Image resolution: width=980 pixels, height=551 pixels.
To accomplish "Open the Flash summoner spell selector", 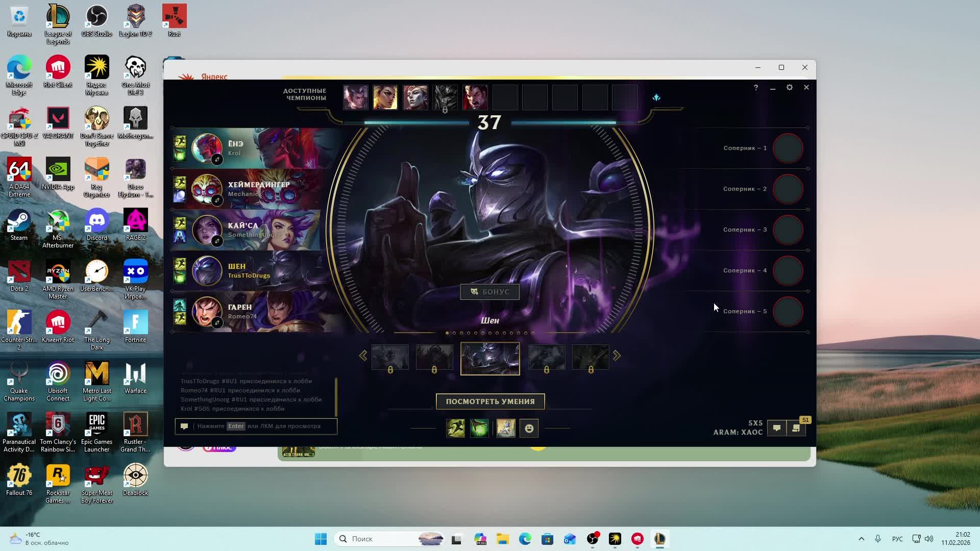I will click(455, 429).
